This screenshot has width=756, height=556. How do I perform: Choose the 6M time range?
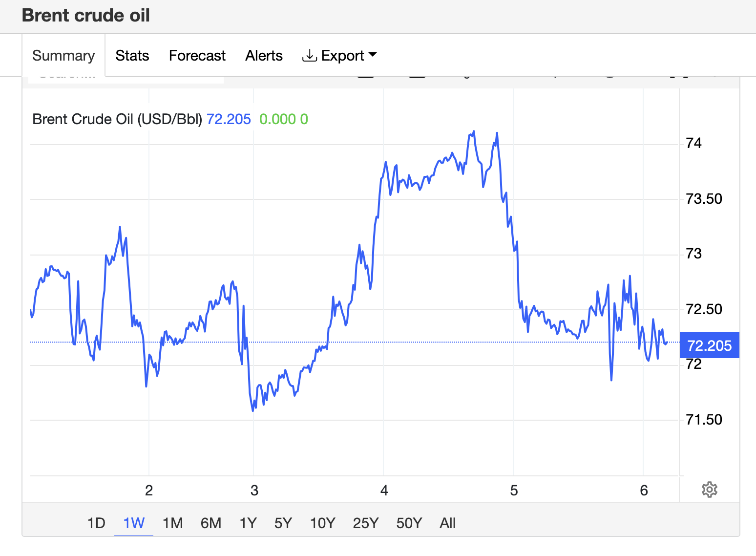tap(211, 523)
